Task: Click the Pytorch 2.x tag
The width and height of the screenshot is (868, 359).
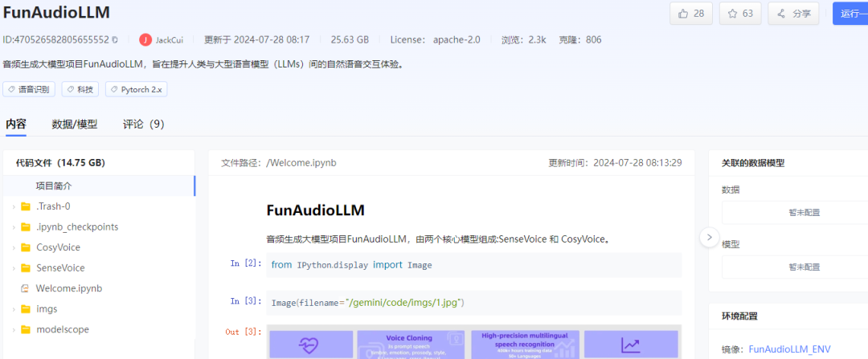Action: 136,89
